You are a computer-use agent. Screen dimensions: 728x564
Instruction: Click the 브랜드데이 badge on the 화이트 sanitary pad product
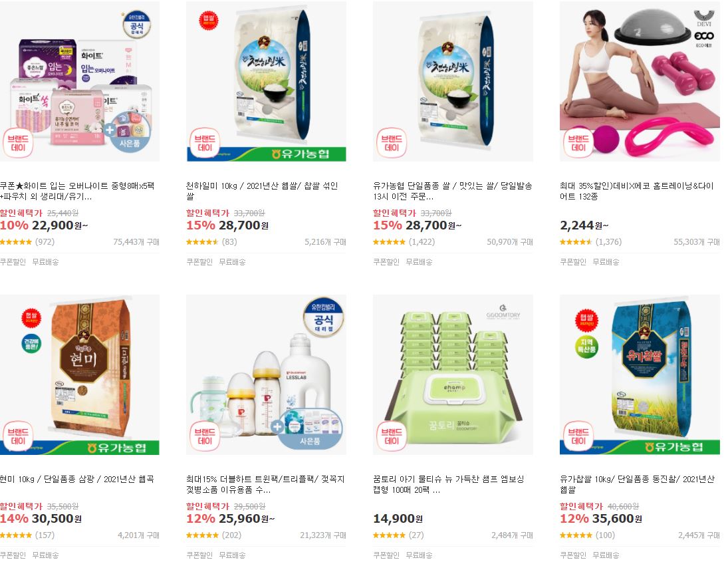coord(18,142)
